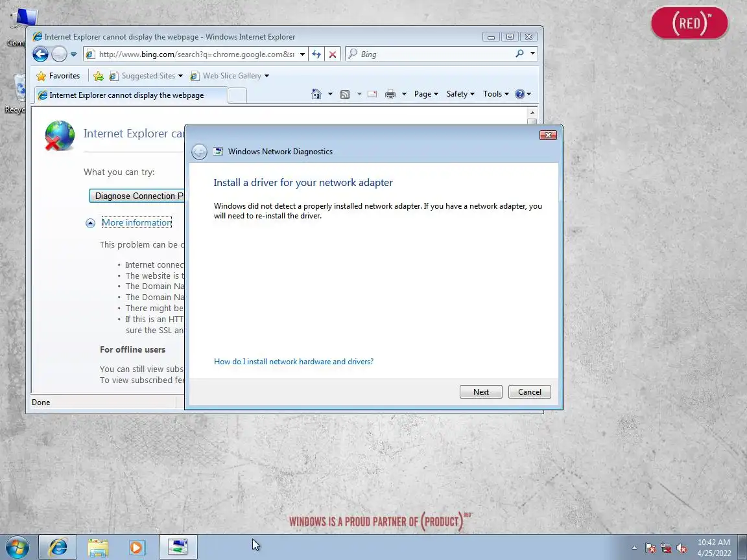Click the More information link

coord(137,222)
